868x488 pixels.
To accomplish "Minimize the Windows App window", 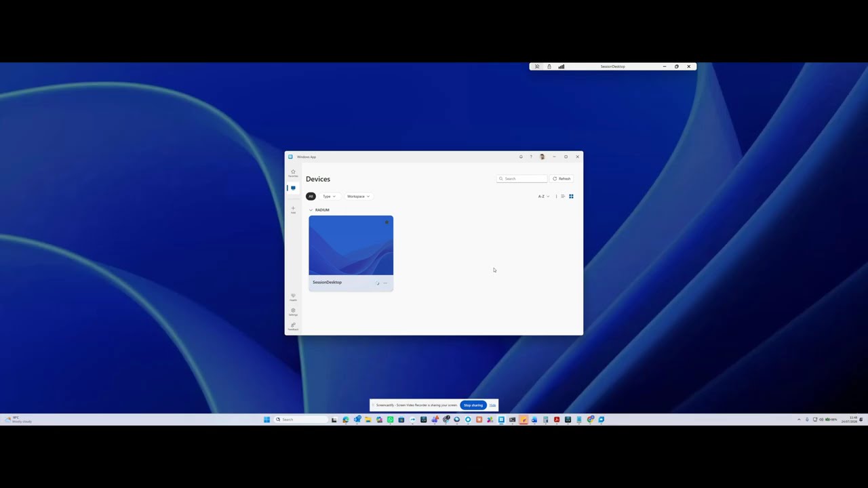I will pyautogui.click(x=554, y=157).
